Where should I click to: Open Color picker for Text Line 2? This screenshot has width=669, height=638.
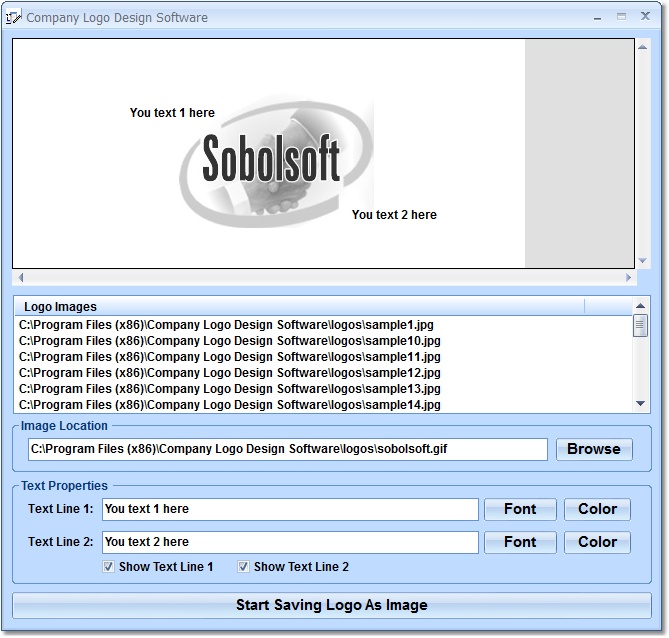(x=597, y=542)
